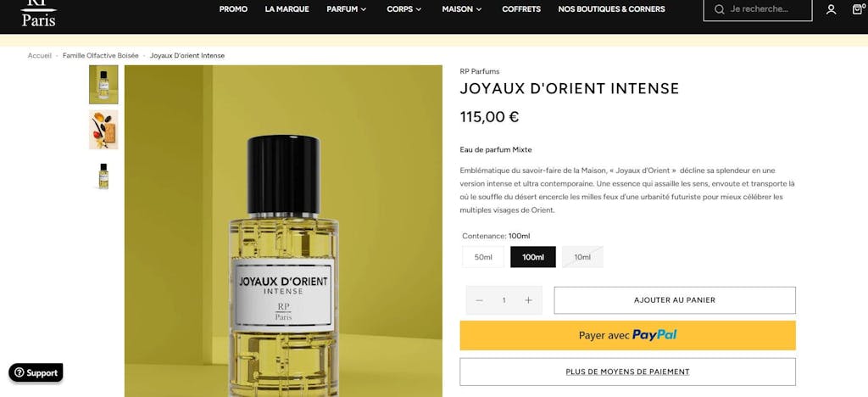Click the RP Paris logo
The width and height of the screenshot is (868, 397).
(39, 14)
